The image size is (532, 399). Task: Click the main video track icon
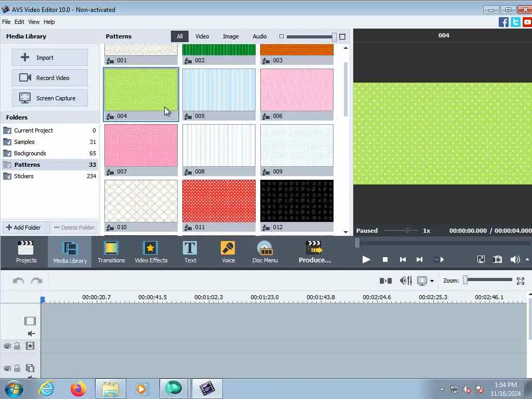(30, 321)
